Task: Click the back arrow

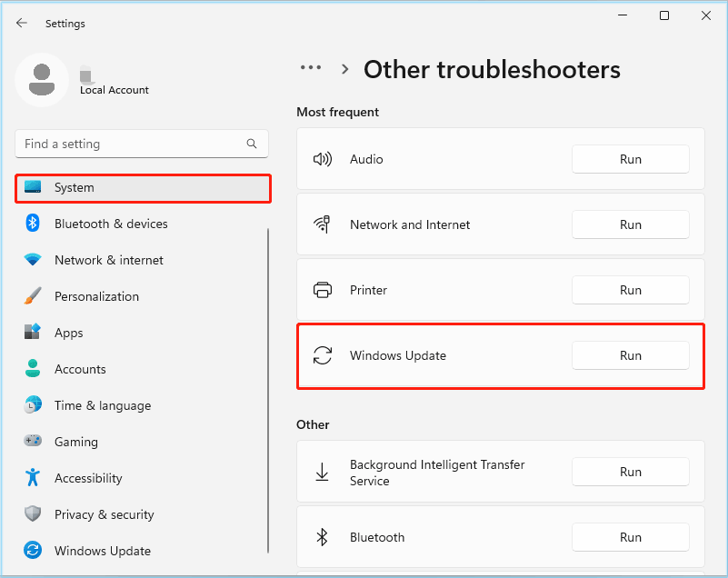Action: click(x=21, y=23)
